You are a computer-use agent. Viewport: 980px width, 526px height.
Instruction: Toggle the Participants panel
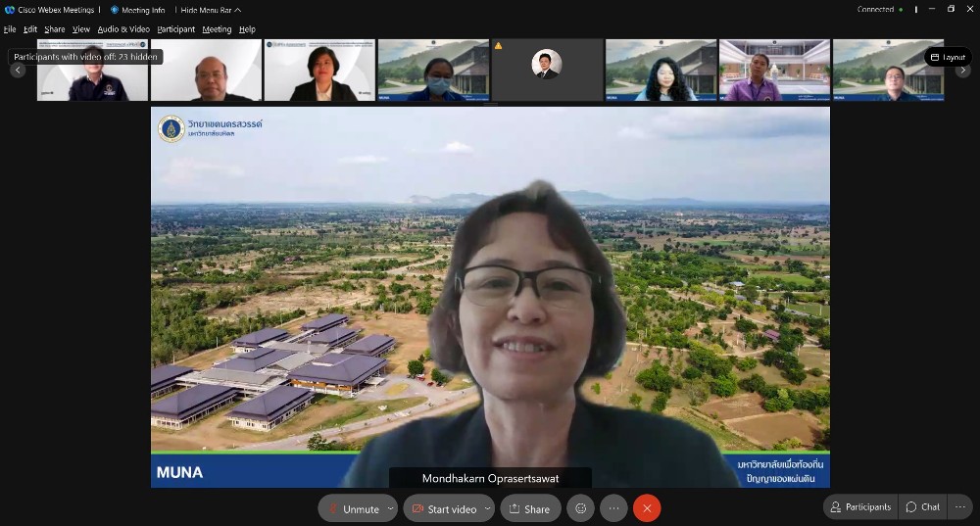coord(859,506)
